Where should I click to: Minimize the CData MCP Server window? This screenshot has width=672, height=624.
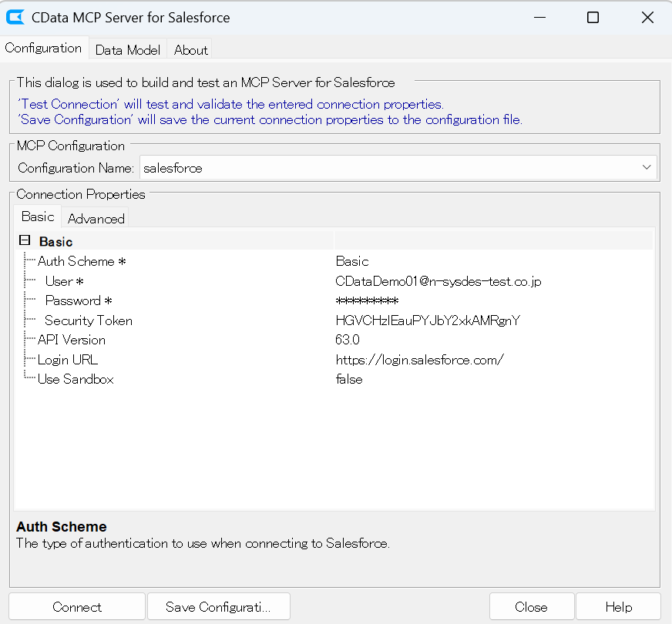540,18
